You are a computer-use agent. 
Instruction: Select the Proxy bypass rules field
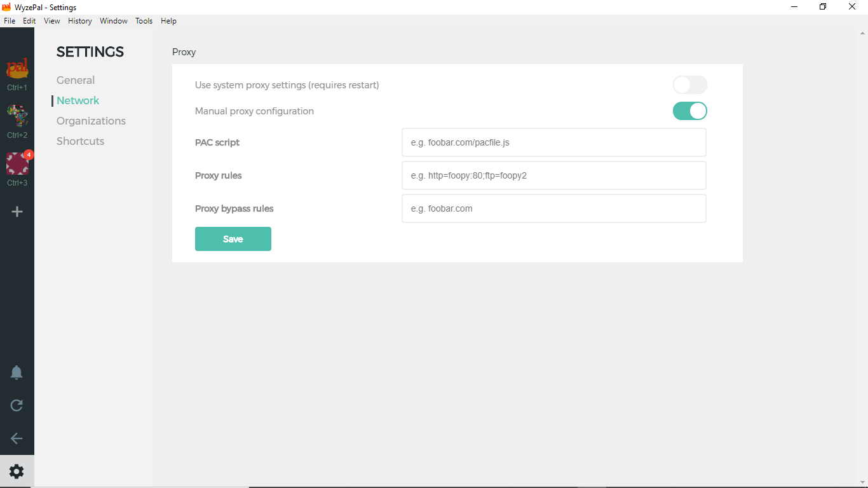pyautogui.click(x=554, y=208)
